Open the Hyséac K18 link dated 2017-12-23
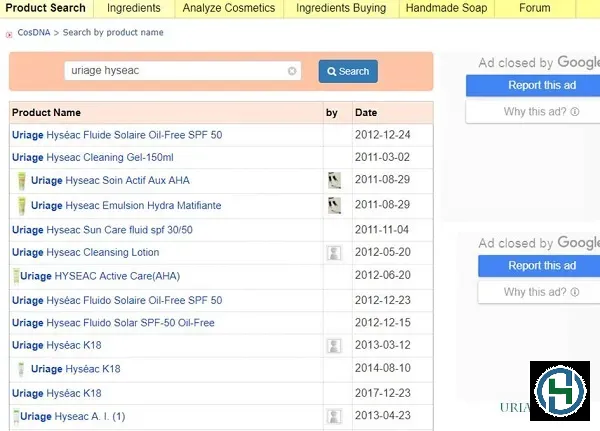This screenshot has height=431, width=600. 57,393
